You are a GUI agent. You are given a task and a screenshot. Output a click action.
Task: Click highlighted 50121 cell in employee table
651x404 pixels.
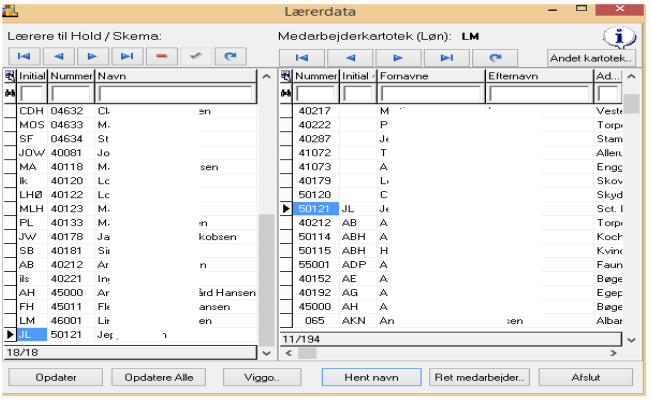point(316,208)
